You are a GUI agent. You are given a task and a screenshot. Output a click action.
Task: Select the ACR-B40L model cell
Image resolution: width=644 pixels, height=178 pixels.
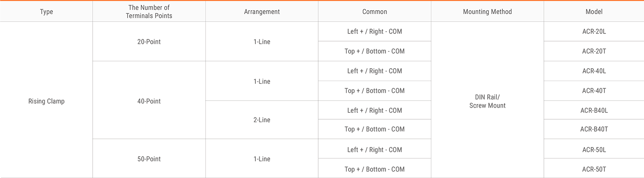pos(594,110)
